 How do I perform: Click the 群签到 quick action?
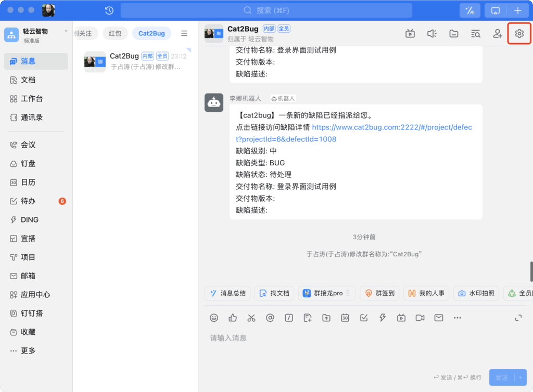[x=379, y=293]
